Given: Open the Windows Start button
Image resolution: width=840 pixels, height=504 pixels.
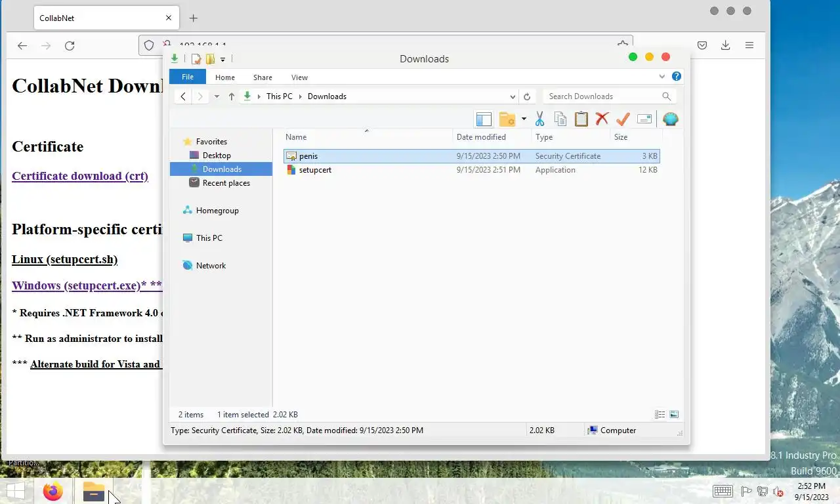Looking at the screenshot, I should 16,491.
